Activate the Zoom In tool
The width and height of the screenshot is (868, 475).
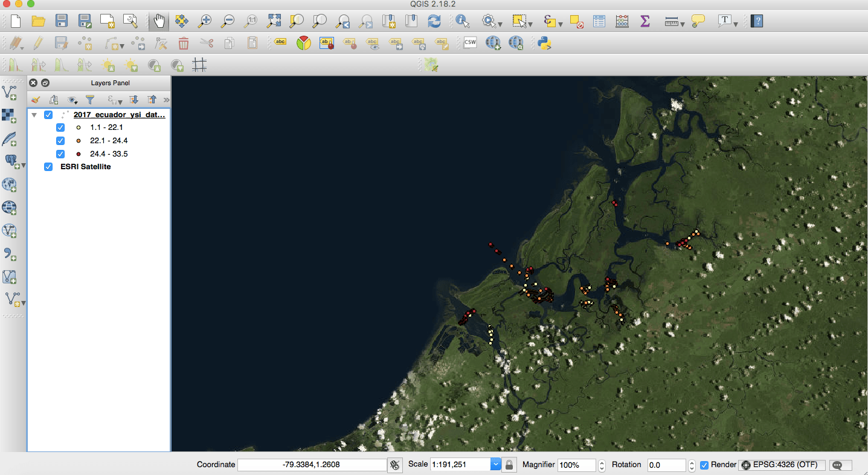205,20
